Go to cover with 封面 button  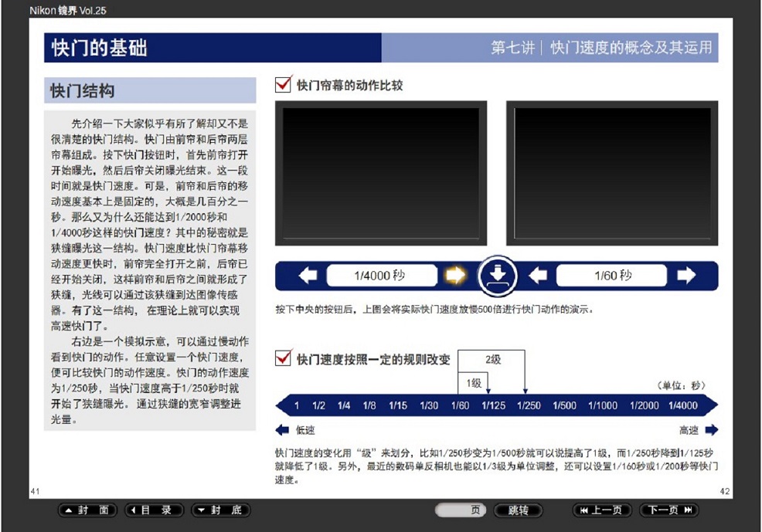[x=88, y=510]
